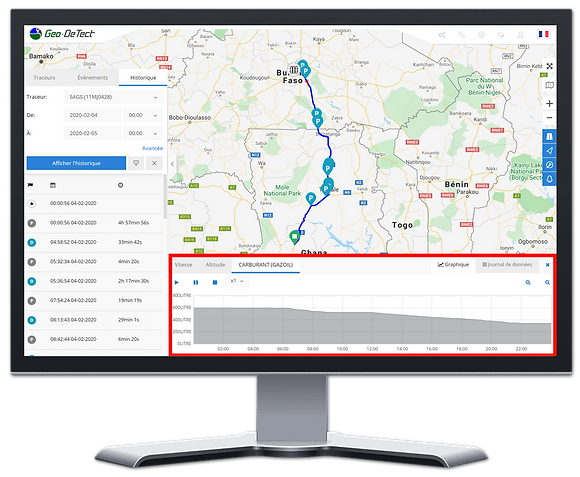Image resolution: width=580 pixels, height=477 pixels.
Task: Open the À time 00:00 dropdown
Action: tap(142, 133)
